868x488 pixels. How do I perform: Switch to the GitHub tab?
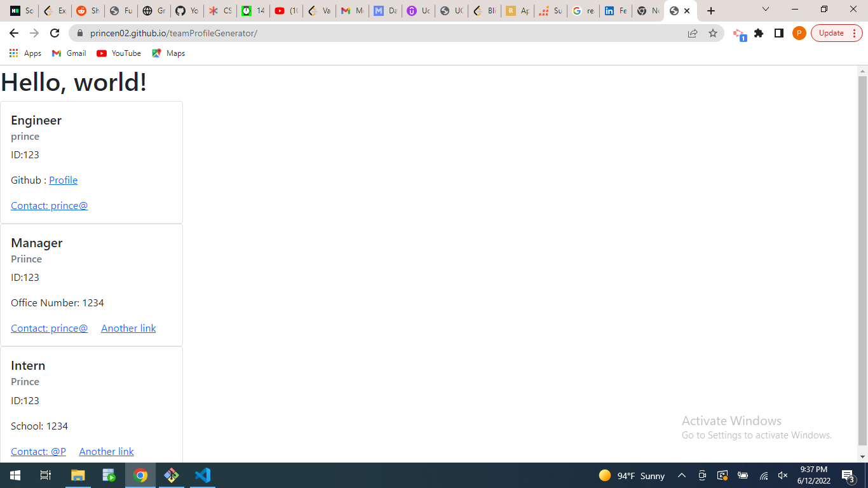[x=187, y=11]
